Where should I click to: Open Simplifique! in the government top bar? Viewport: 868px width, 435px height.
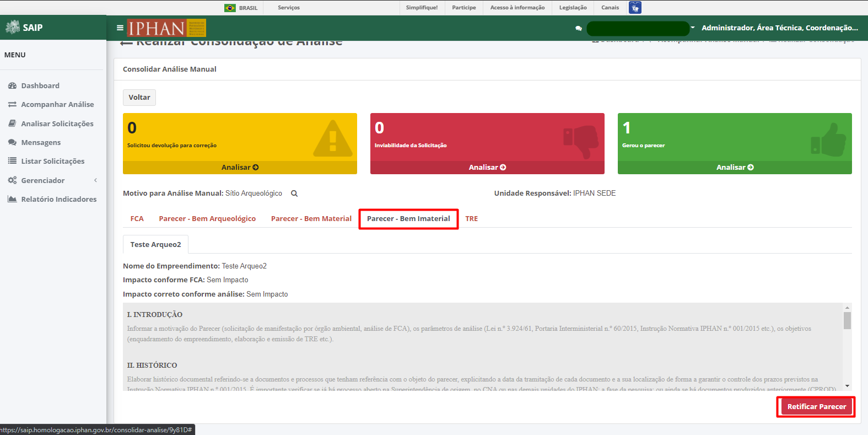[x=422, y=8]
